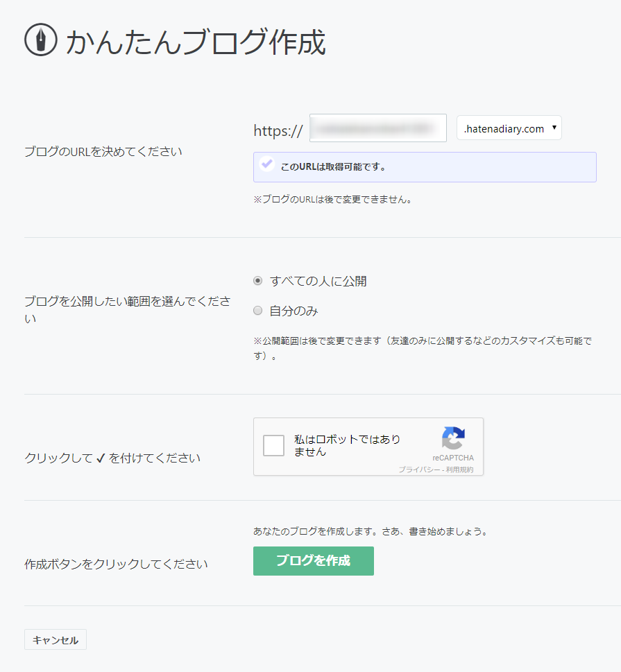Click the dropdown arrow next to hatenadiary.com
This screenshot has width=621, height=672.
point(554,128)
